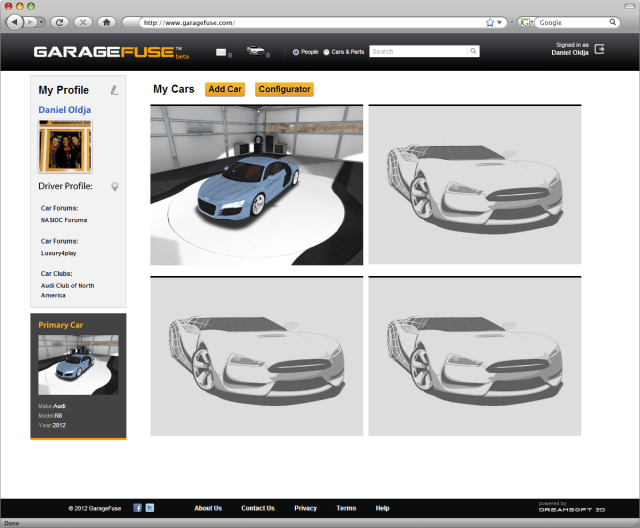Open messages via the envelope icon
Viewport: 640px width, 528px height.
click(x=221, y=52)
